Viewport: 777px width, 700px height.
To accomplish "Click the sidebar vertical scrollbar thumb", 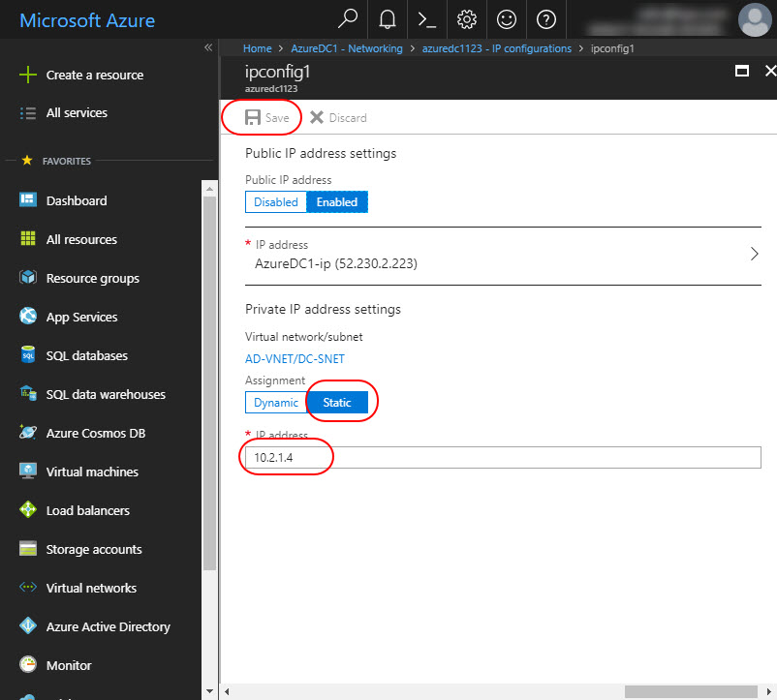I will (x=209, y=383).
